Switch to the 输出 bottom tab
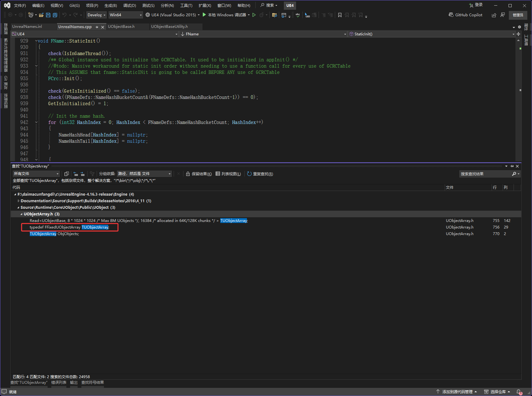The image size is (532, 396). point(74,383)
